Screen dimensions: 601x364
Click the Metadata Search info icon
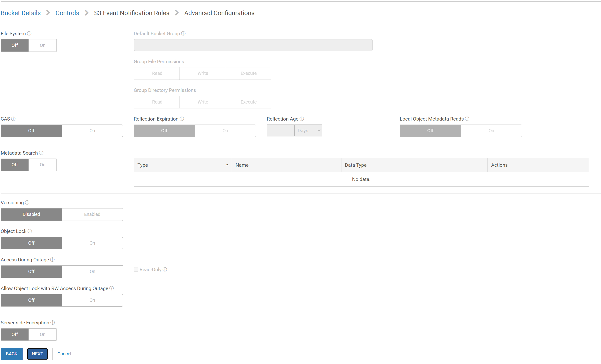point(42,153)
